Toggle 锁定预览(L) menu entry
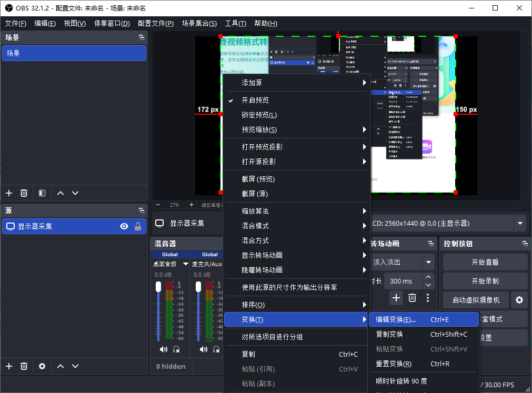The height and width of the screenshot is (393, 532). pos(297,115)
